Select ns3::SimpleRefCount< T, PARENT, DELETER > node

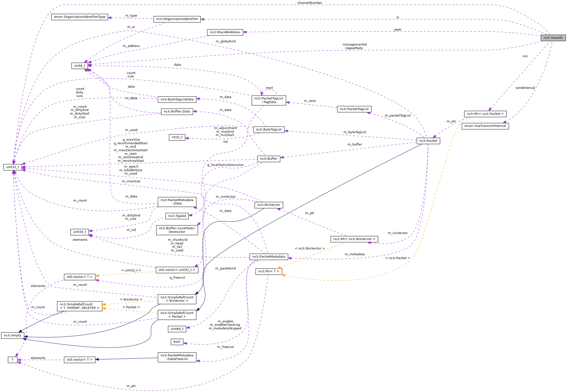pyautogui.click(x=79, y=306)
